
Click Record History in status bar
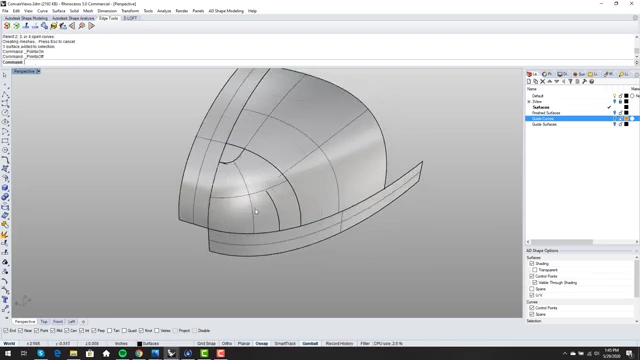point(339,344)
